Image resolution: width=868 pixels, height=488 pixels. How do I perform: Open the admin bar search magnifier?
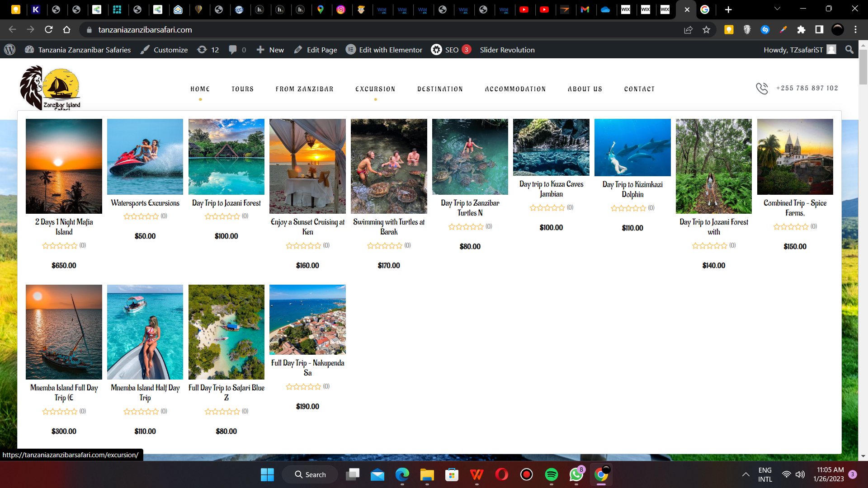[849, 50]
